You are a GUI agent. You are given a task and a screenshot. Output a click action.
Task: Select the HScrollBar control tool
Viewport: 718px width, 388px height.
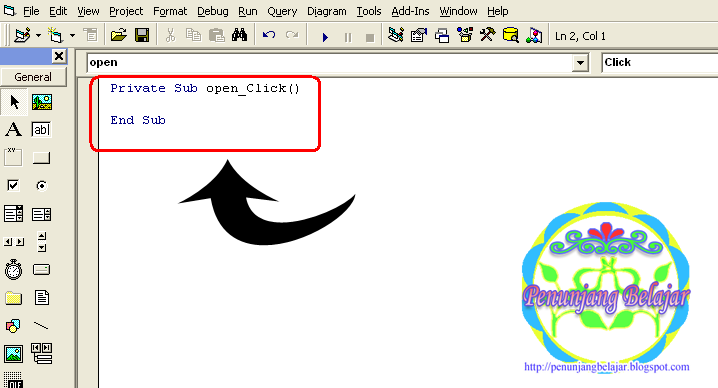[13, 241]
